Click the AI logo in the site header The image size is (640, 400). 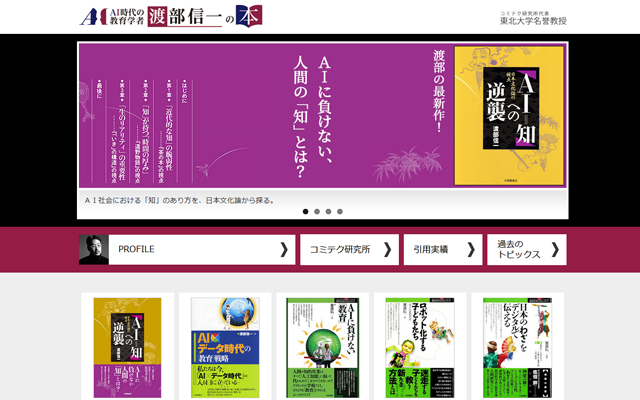coord(92,17)
